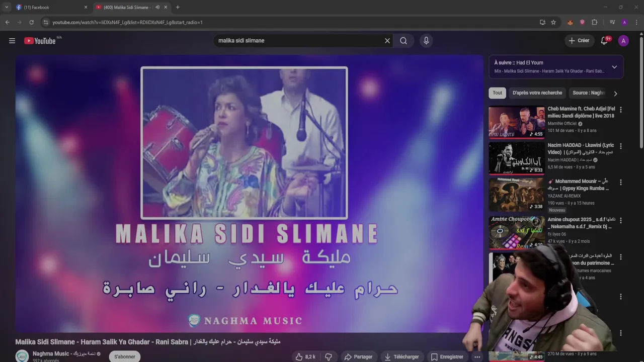
Task: Clear the search box text
Action: tap(387, 41)
